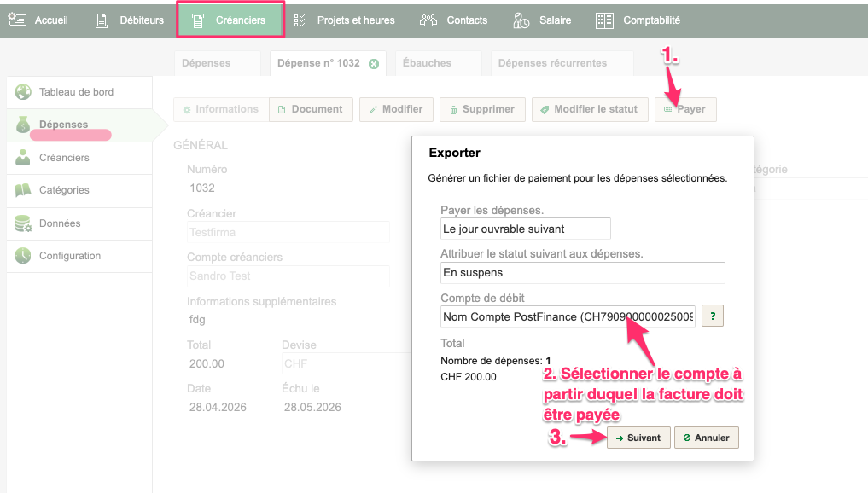This screenshot has height=493, width=868.
Task: Open the En suspens status dropdown
Action: tap(583, 273)
